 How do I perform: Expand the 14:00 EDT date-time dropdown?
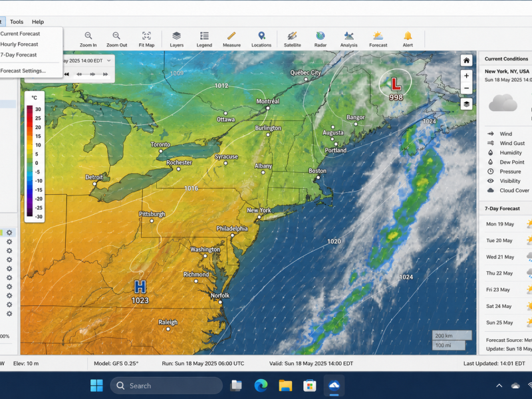click(109, 61)
